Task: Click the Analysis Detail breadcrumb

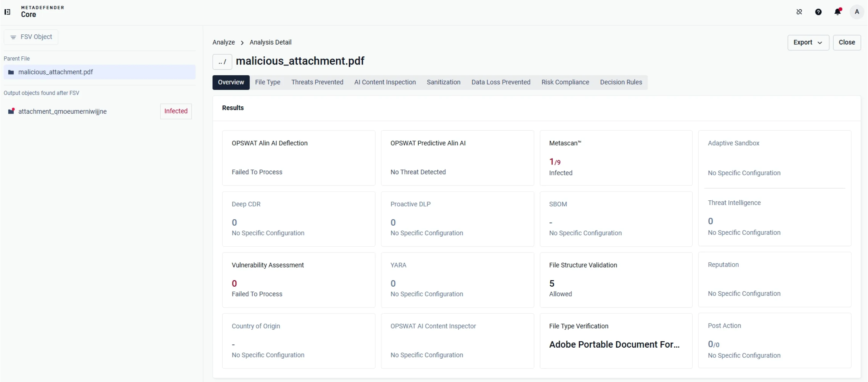Action: 271,42
